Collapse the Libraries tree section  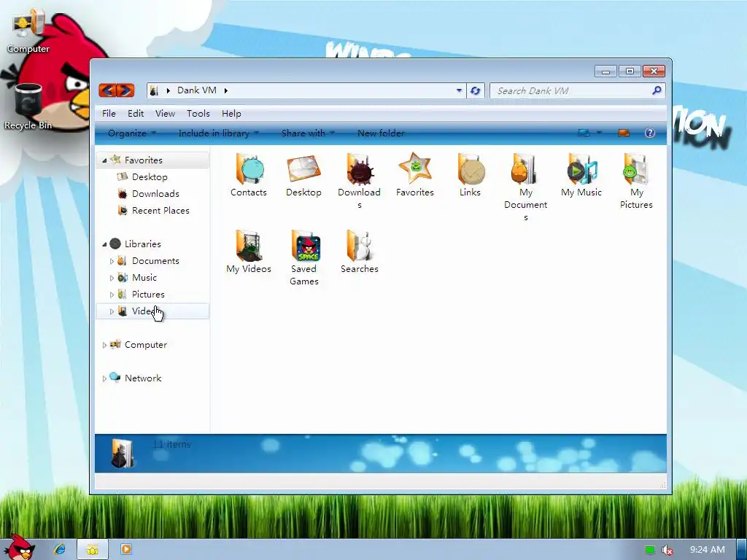click(104, 244)
